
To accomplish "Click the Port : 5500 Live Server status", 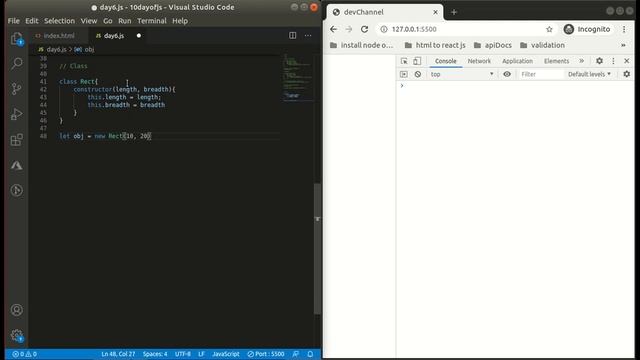I will coord(266,354).
